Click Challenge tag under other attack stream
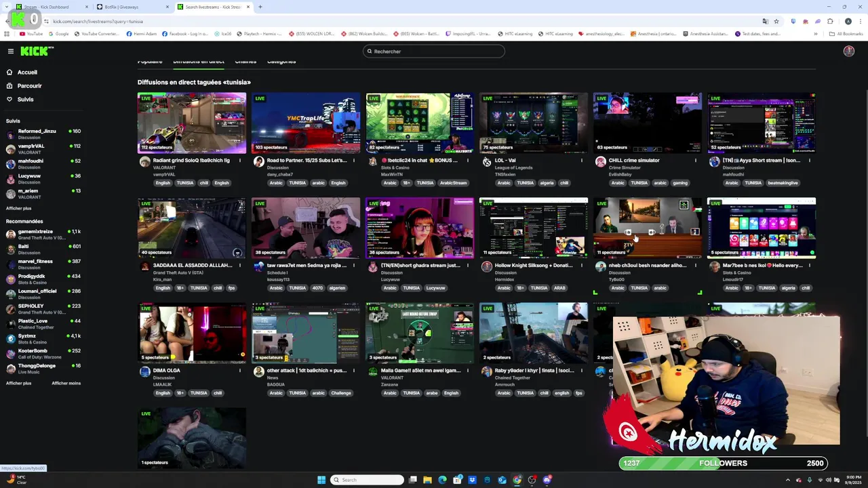 click(341, 393)
